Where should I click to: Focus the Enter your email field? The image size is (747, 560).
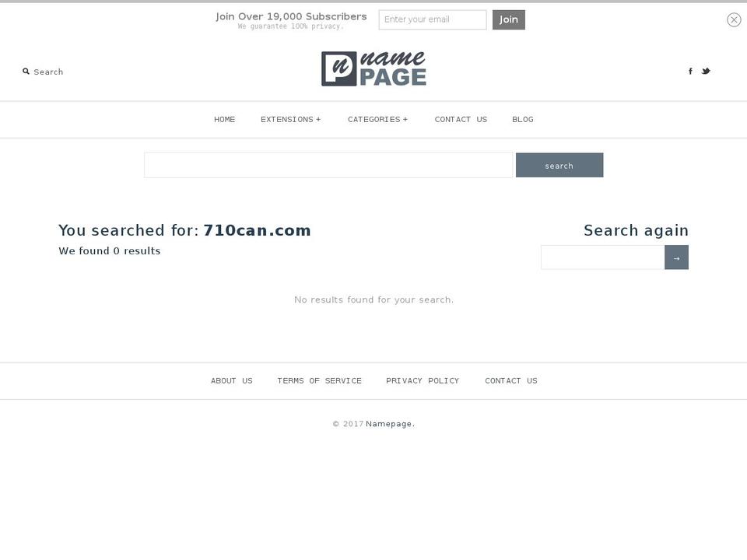(433, 19)
